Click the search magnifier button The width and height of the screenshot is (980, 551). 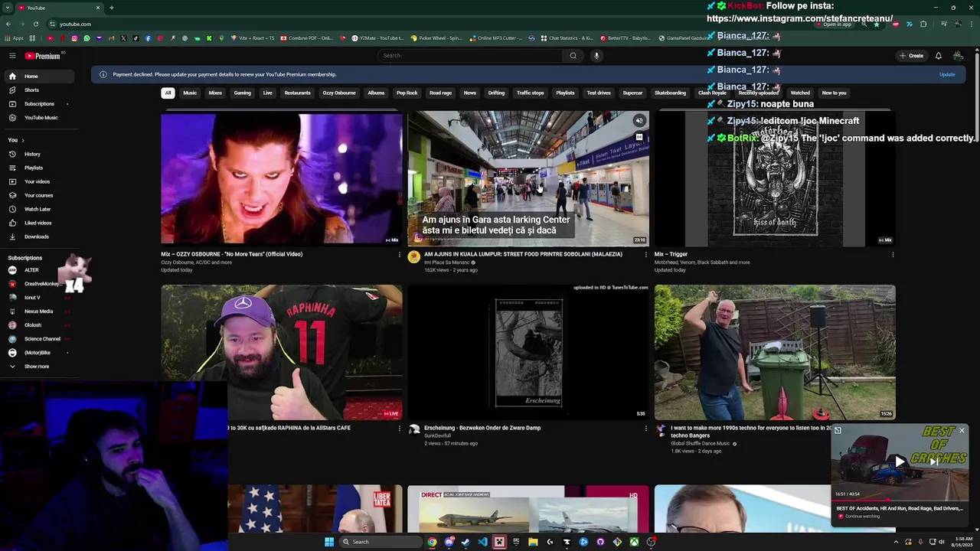(573, 55)
